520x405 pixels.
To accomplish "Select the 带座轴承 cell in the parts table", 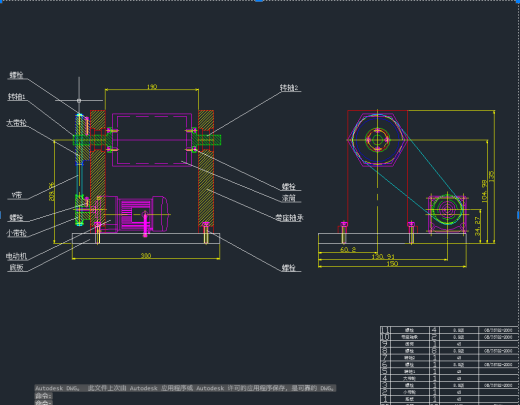I will pyautogui.click(x=409, y=337).
